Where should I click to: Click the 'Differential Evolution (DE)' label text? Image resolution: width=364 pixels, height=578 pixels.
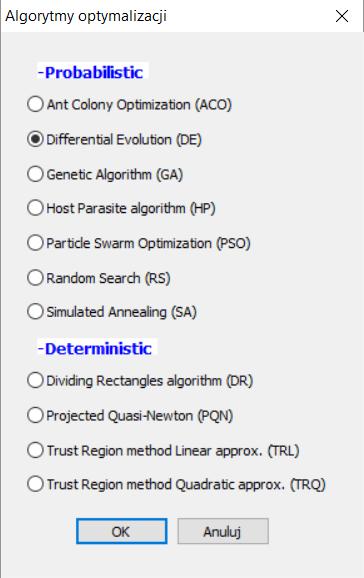[x=124, y=140]
